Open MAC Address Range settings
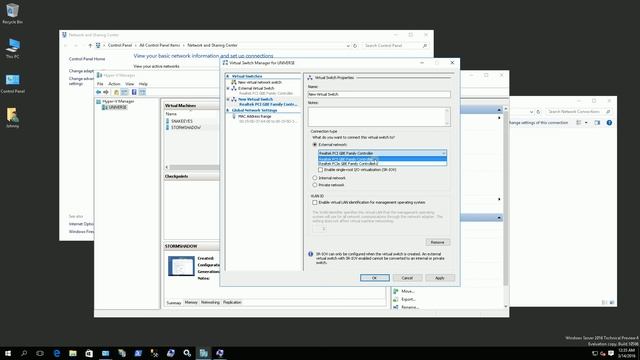Image resolution: width=640 pixels, height=360 pixels. pyautogui.click(x=254, y=116)
